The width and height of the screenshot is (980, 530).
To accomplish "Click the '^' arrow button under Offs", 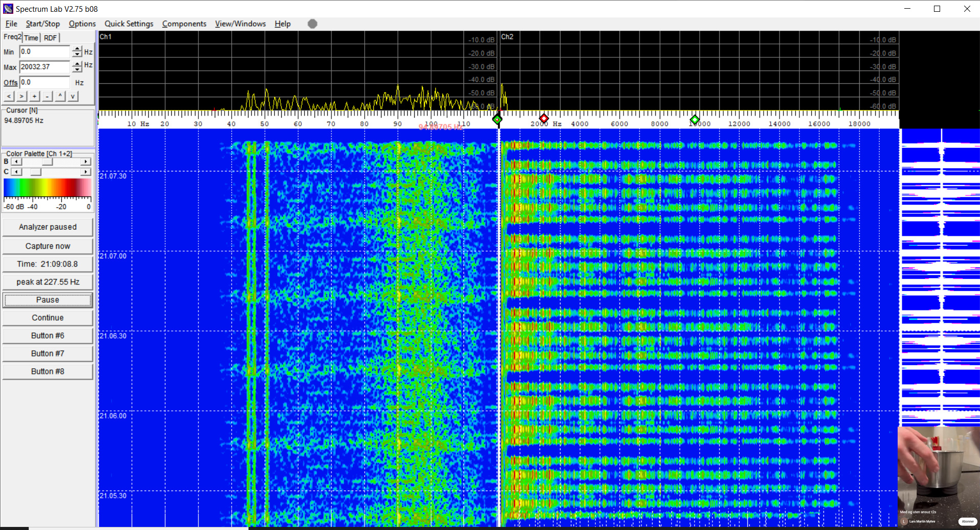I will pyautogui.click(x=60, y=96).
